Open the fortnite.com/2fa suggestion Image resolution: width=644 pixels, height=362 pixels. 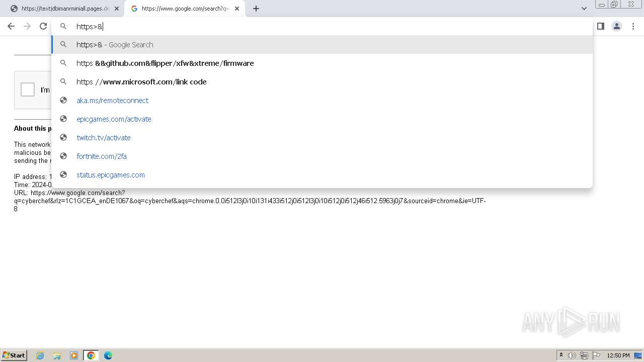pos(322,156)
